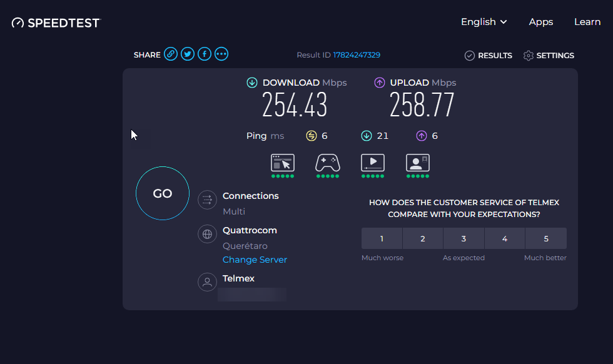The image size is (613, 364).
Task: Click the Change Server link
Action: [x=255, y=260]
